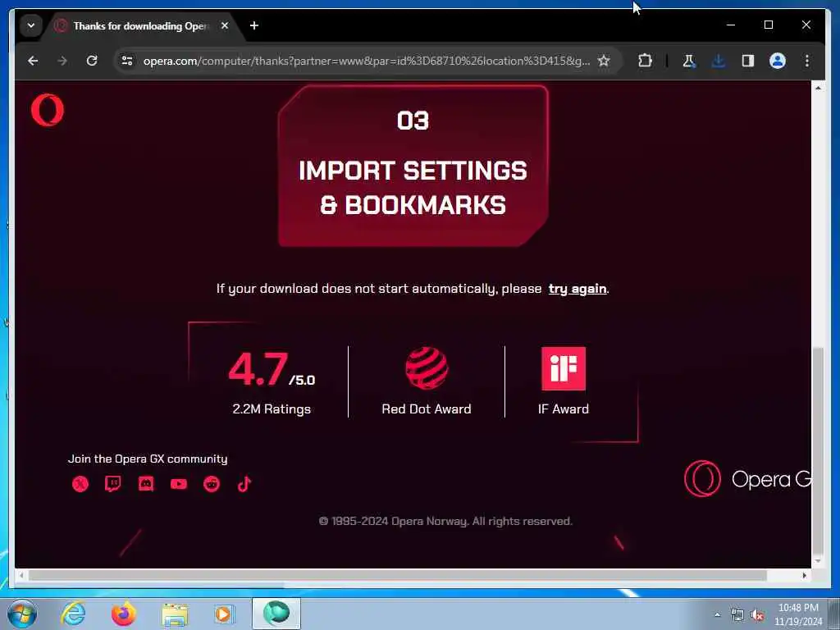Image resolution: width=840 pixels, height=630 pixels.
Task: Reload the page with the refresh icon
Action: pyautogui.click(x=92, y=61)
